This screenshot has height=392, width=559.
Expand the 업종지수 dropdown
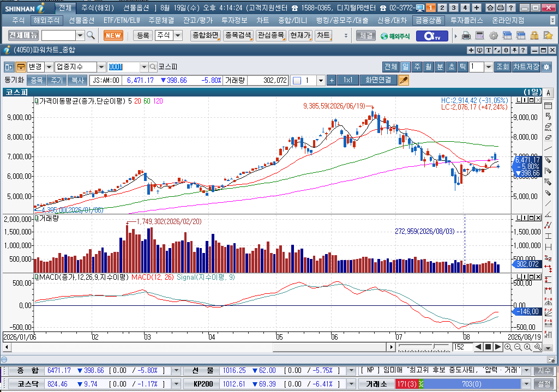101,67
